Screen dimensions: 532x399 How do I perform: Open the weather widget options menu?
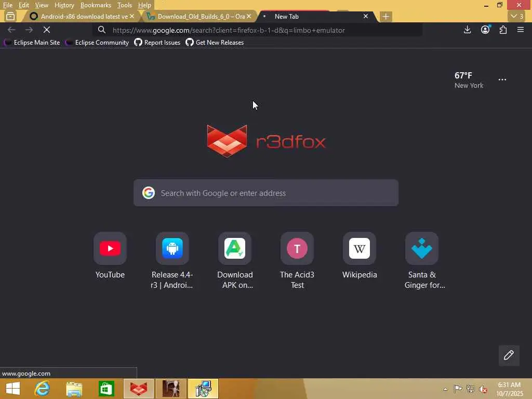coord(502,79)
